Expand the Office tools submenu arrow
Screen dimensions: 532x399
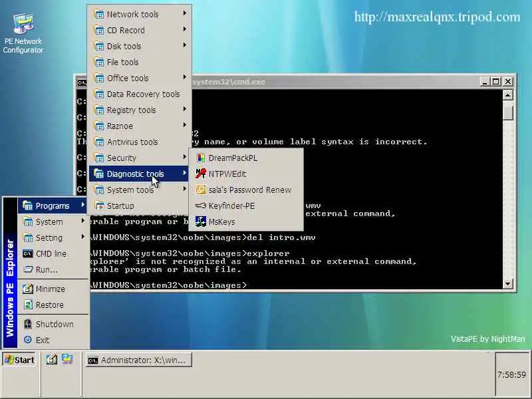(x=184, y=77)
